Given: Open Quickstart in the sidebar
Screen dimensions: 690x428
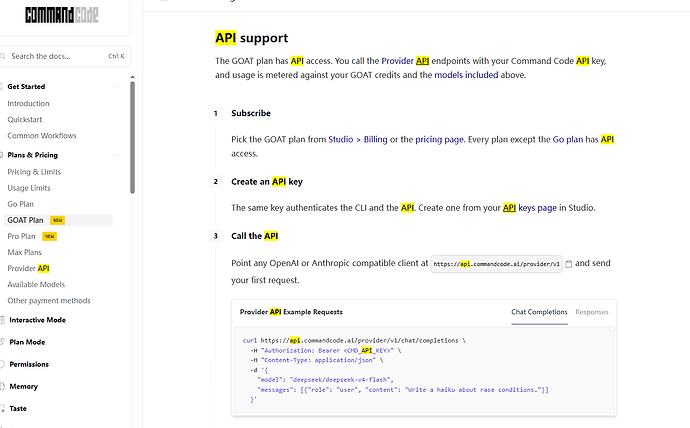Looking at the screenshot, I should tap(25, 120).
